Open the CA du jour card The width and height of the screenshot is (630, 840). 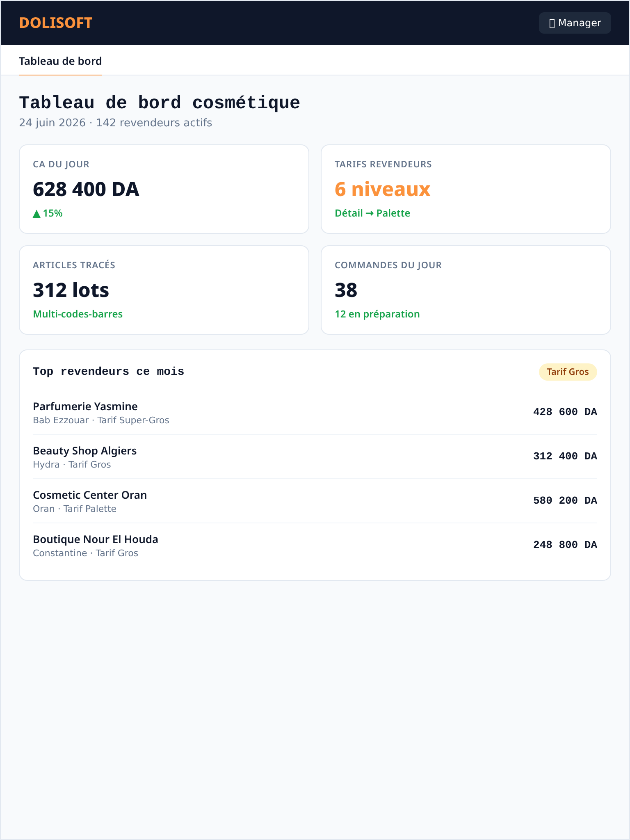click(x=164, y=189)
